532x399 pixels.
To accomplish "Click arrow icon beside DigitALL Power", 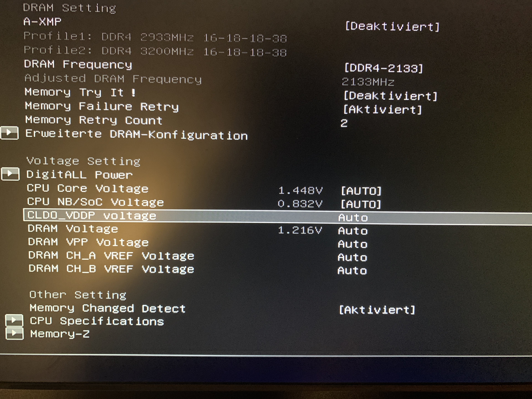I will [x=10, y=174].
